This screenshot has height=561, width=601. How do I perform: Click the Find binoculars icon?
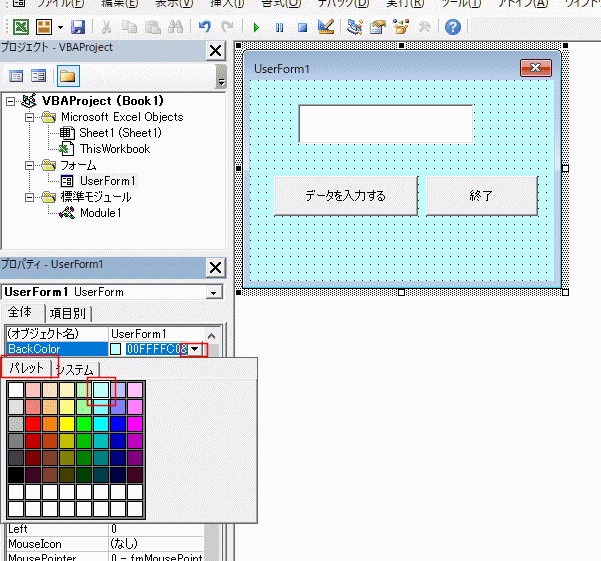click(x=176, y=27)
